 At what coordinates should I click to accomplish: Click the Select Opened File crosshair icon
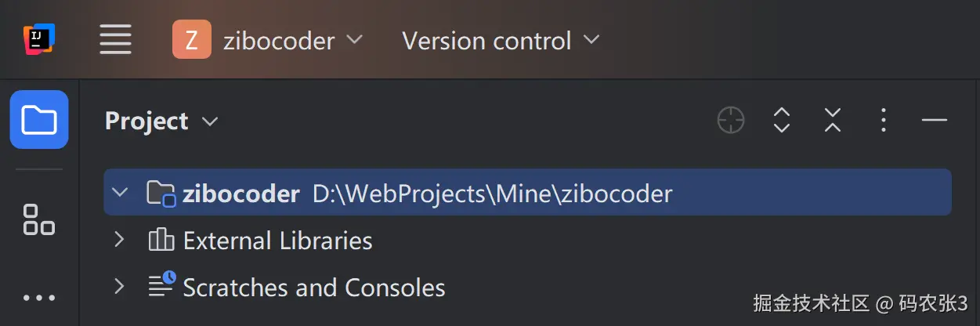(730, 121)
